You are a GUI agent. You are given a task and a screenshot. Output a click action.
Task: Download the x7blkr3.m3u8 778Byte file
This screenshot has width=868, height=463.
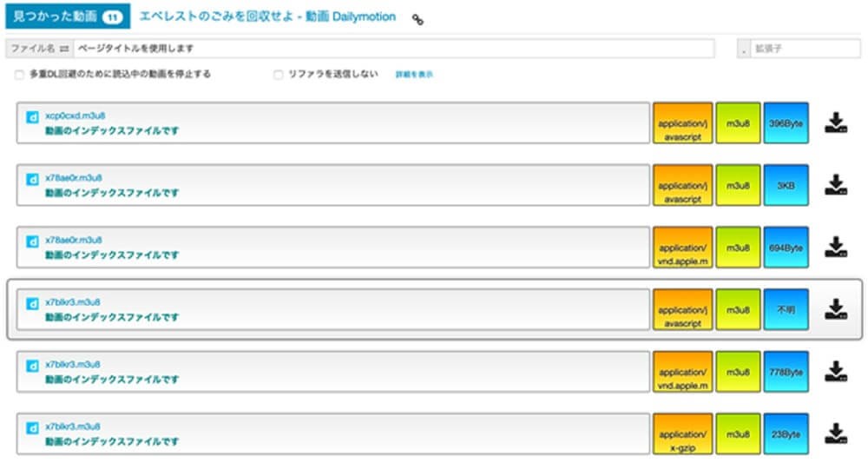pyautogui.click(x=835, y=372)
